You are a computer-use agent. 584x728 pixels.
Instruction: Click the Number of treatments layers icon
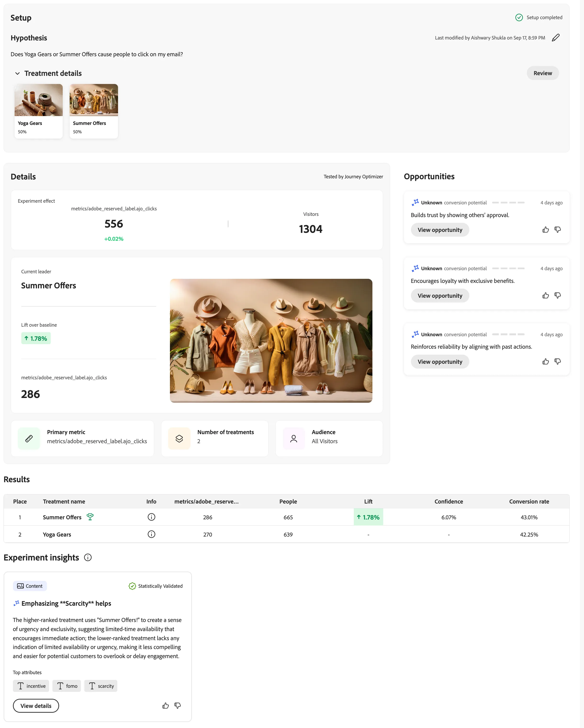coord(179,438)
